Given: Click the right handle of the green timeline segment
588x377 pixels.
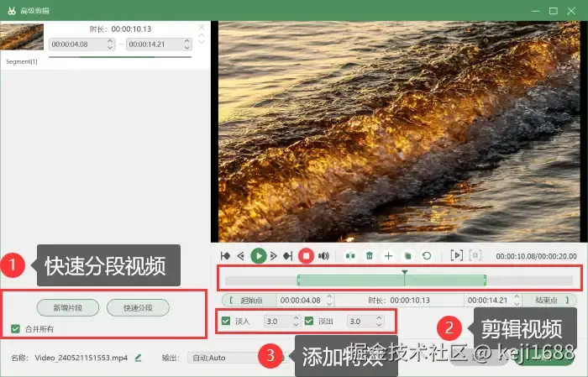Looking at the screenshot, I should [x=485, y=280].
